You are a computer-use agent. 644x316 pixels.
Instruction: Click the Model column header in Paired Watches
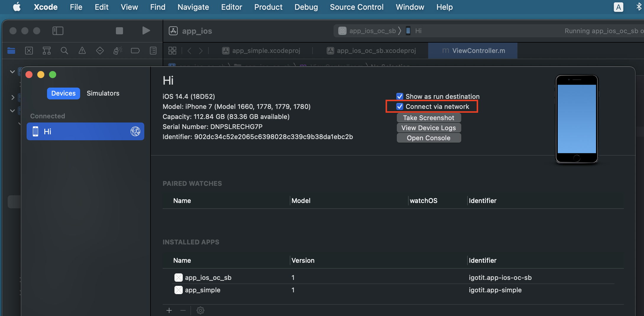[x=301, y=201]
